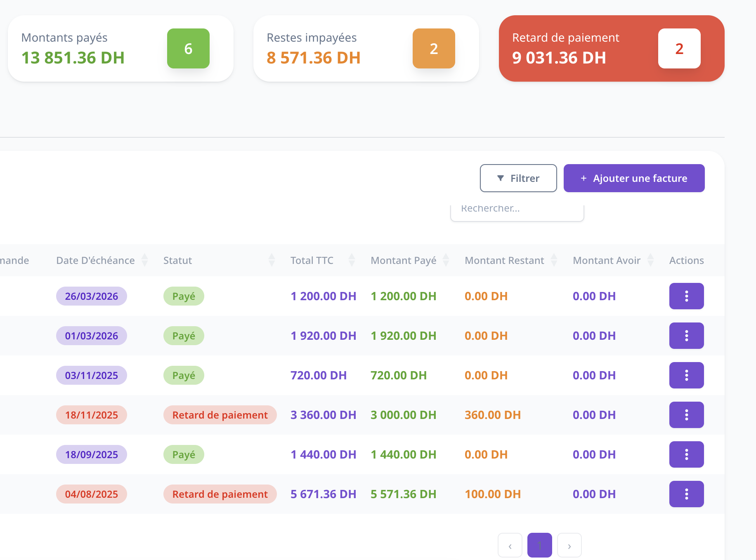Viewport: 756px width, 560px height.
Task: Focus the Rechercher search field
Action: [x=517, y=211]
